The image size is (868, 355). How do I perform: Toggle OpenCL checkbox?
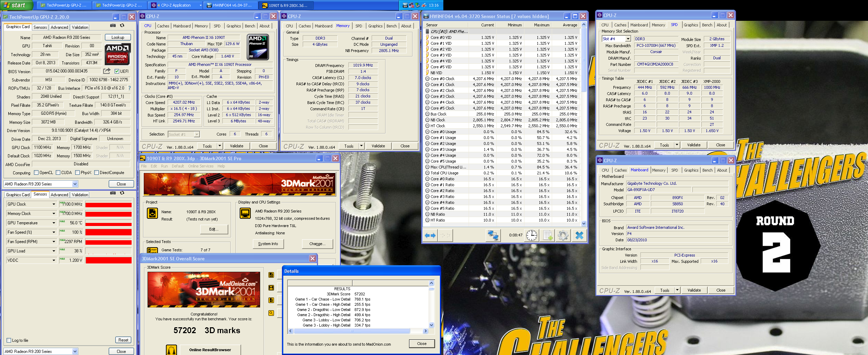pos(36,173)
